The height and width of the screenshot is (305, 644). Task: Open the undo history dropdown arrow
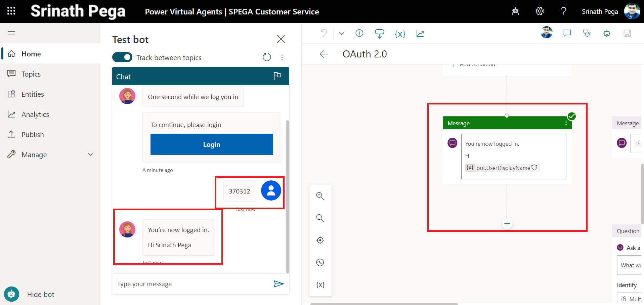click(x=341, y=33)
